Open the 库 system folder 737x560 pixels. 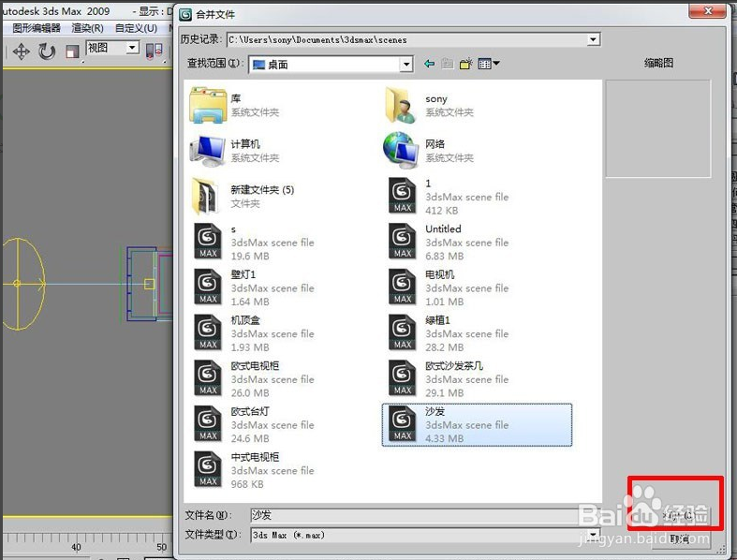click(x=235, y=105)
